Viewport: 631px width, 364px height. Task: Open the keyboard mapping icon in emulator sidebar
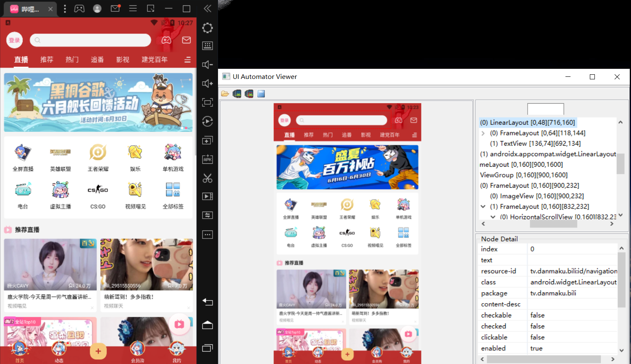click(207, 45)
